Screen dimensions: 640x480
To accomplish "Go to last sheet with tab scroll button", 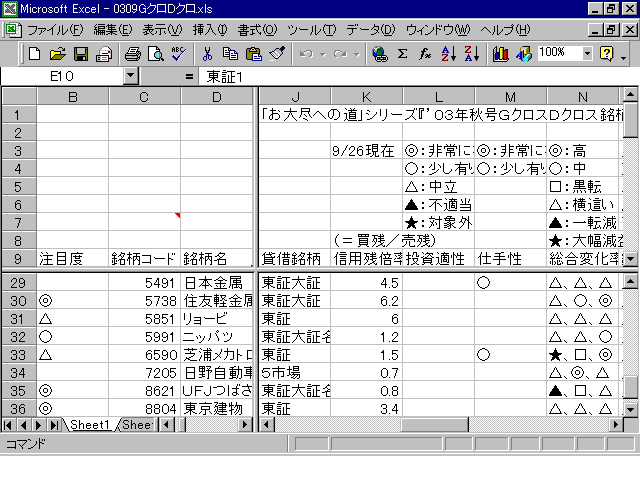I will (54, 425).
